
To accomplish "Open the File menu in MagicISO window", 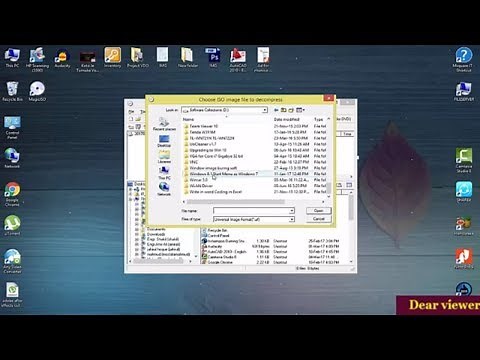I will tap(131, 111).
